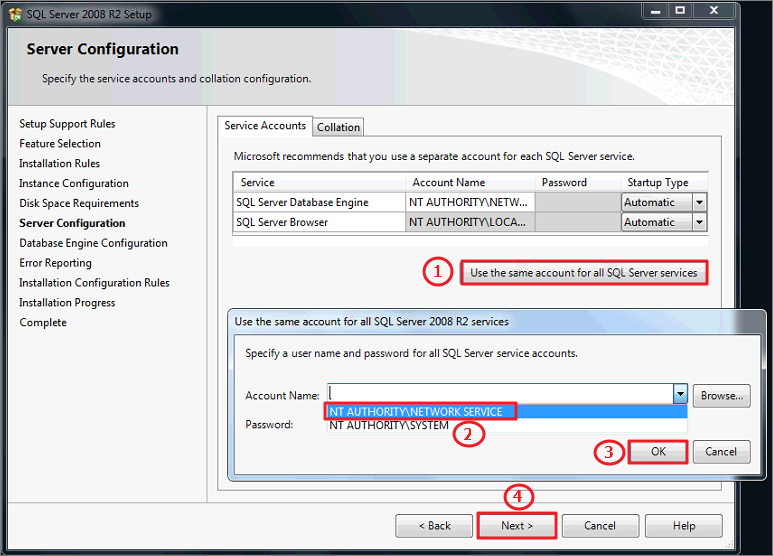Go back to the previous step
The image size is (773, 556).
(434, 526)
